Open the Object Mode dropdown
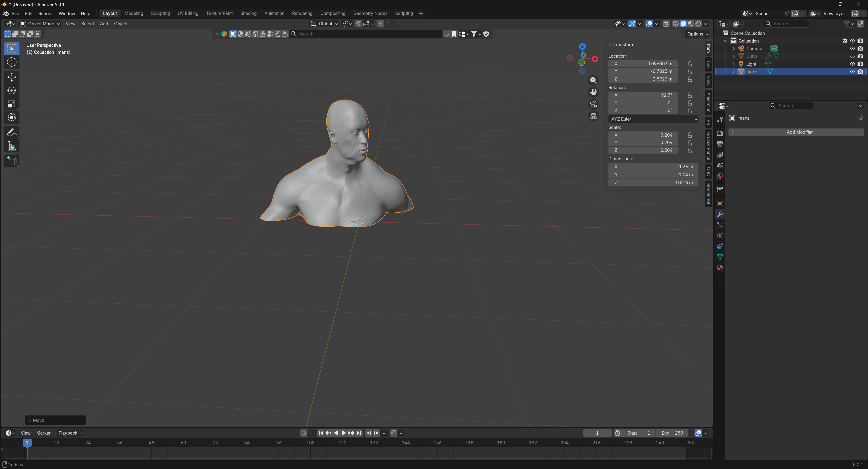The width and height of the screenshot is (868, 469). point(40,24)
